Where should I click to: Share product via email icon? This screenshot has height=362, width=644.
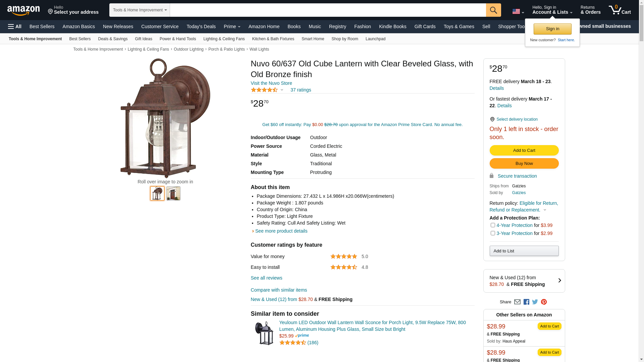(x=517, y=302)
